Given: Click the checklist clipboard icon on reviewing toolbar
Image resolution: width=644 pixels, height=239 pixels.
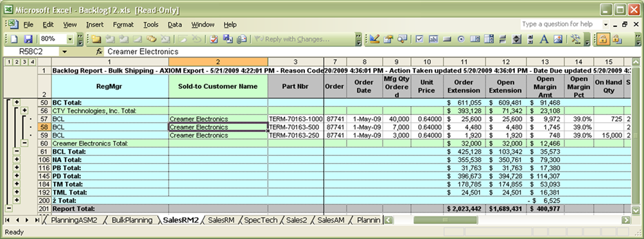Looking at the screenshot, I should point(214,39).
